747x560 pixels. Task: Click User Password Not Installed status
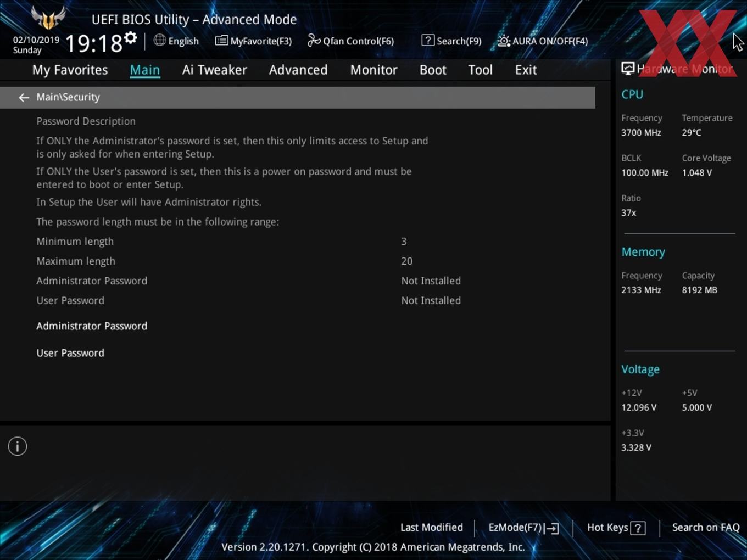[x=431, y=301]
